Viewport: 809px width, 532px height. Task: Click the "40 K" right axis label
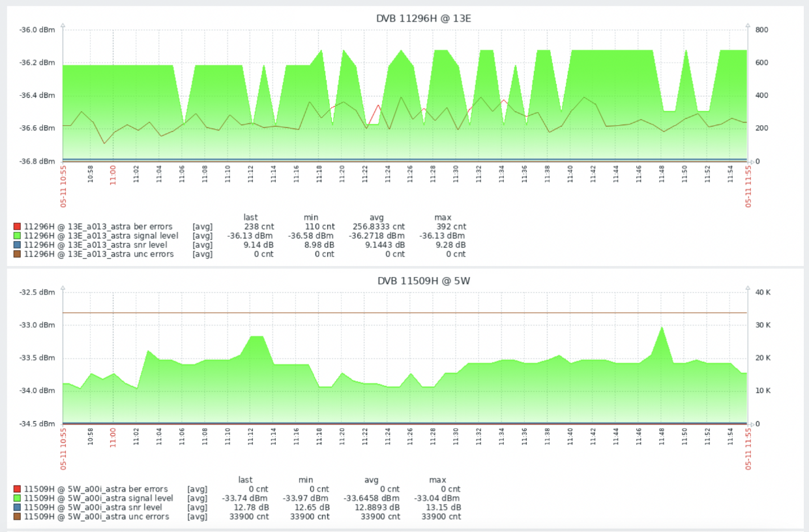764,293
